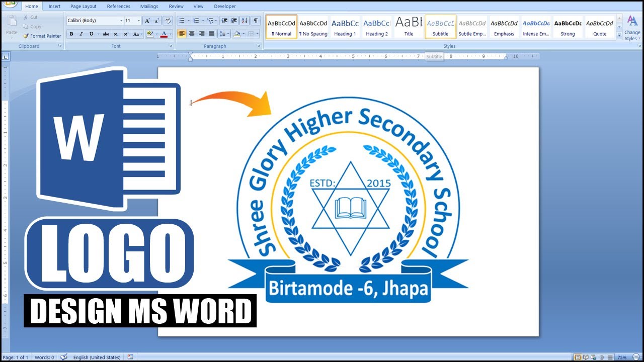Screen dimensions: 644x362
Task: Open the Change Case dropdown
Action: [x=137, y=34]
